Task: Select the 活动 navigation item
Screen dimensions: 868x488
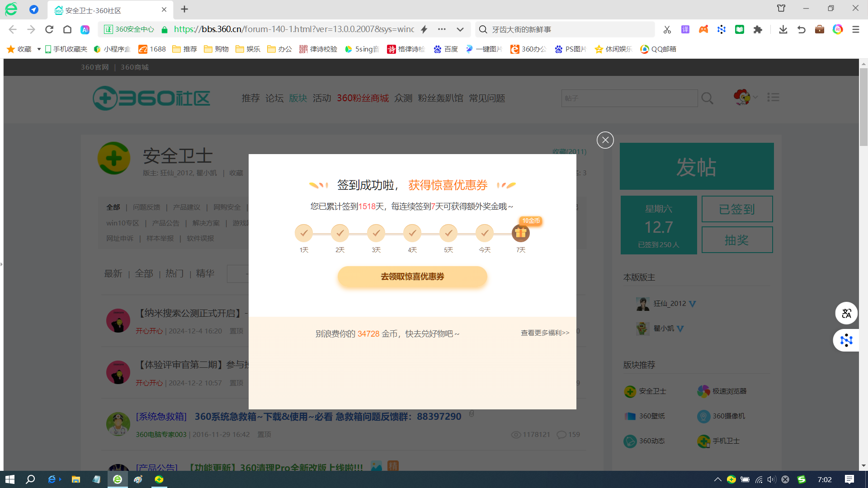Action: [x=322, y=98]
